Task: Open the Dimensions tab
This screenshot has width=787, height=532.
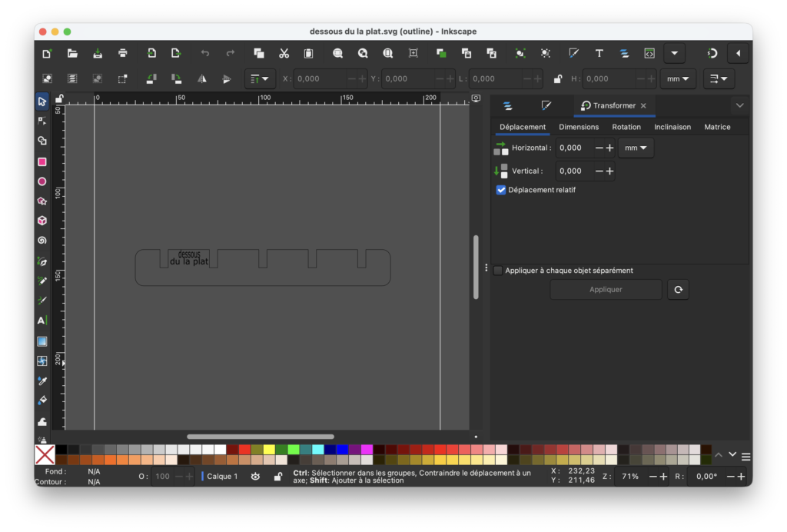Action: coord(578,127)
